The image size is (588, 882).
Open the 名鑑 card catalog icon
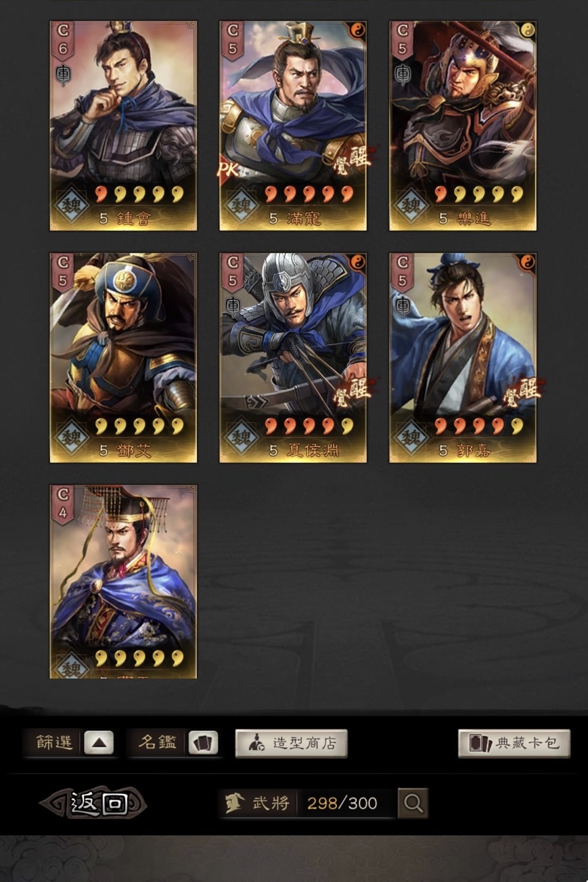click(x=203, y=743)
